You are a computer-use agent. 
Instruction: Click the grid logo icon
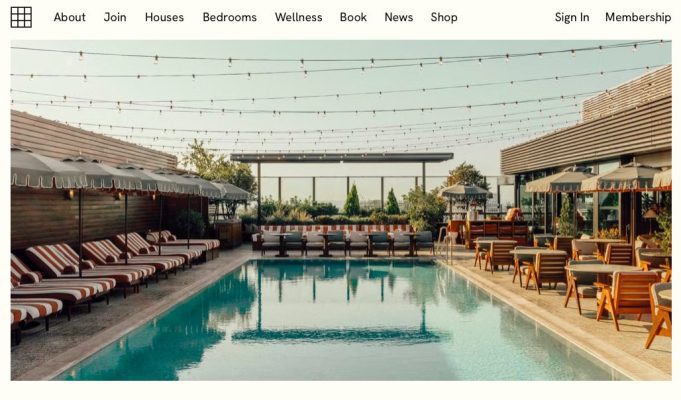pos(21,17)
